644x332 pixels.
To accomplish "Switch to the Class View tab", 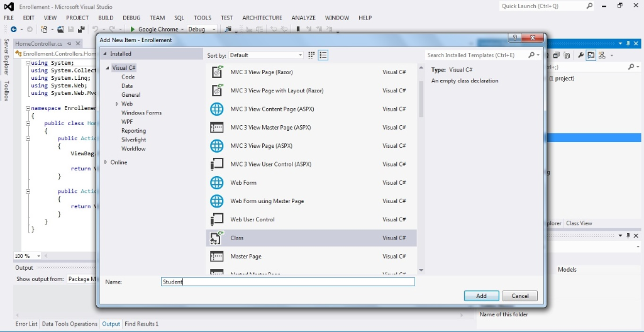I will (x=579, y=223).
